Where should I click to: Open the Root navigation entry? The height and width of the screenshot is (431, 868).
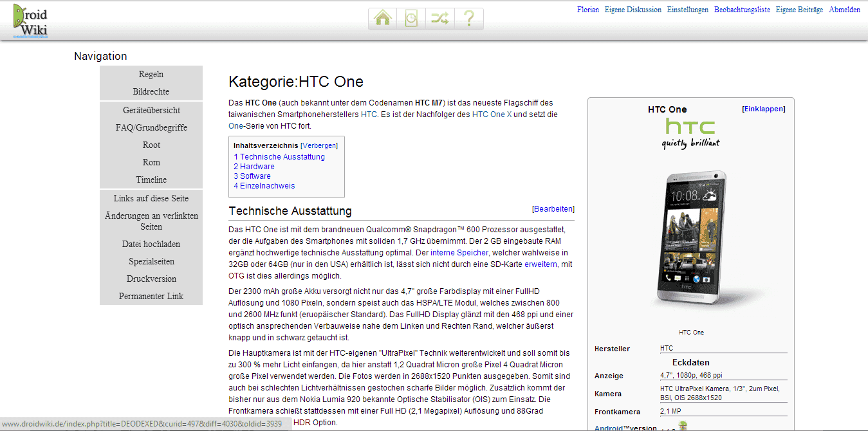[x=151, y=145]
